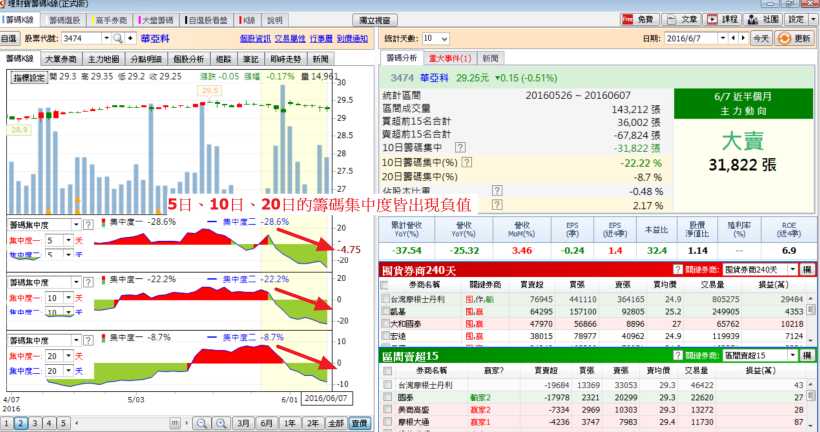The image size is (820, 432).
Task: Open the 關鍵券商 國貨券商240天 dropdown
Action: (x=792, y=270)
